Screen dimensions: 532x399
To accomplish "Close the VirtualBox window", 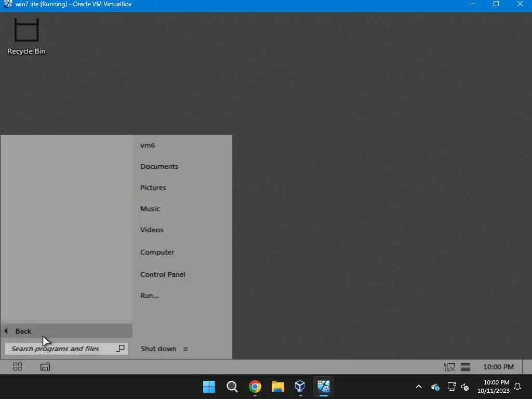I will 520,4.
